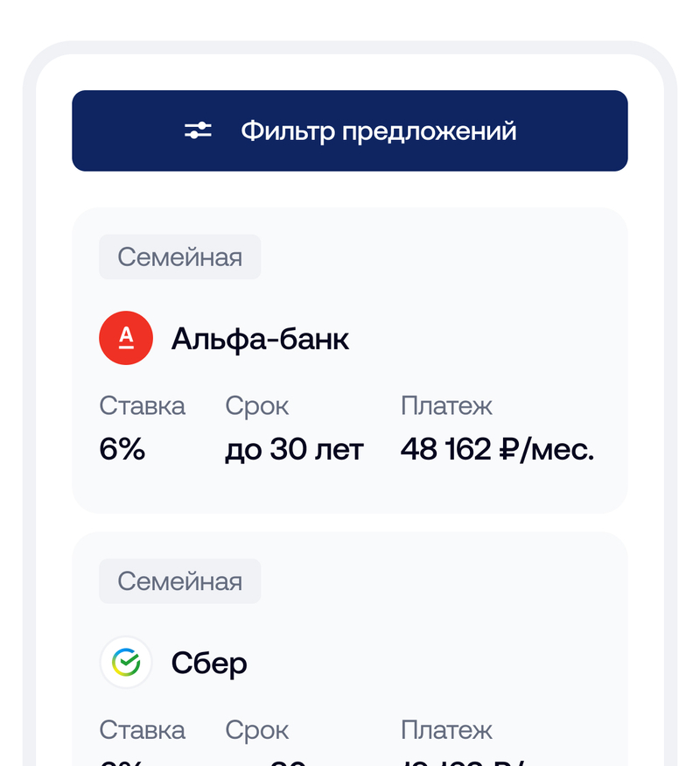This screenshot has width=700, height=766.
Task: Open the Фильтр предложений button
Action: pyautogui.click(x=350, y=130)
